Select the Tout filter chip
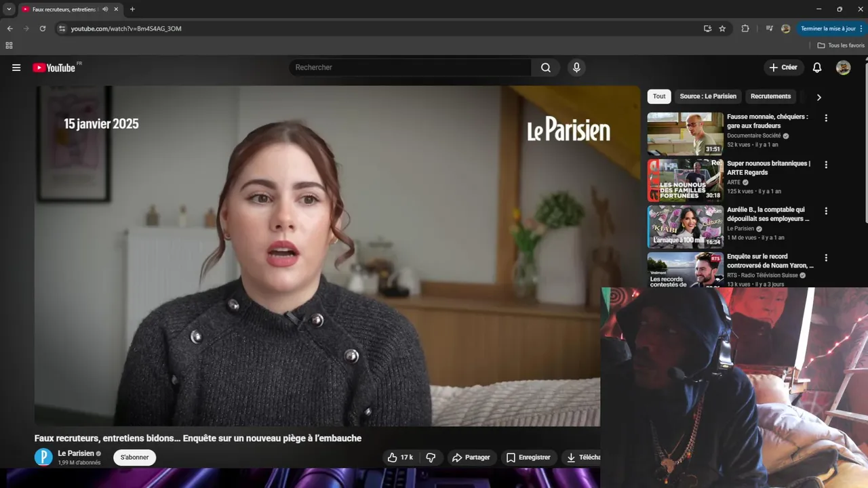Screen dimensions: 868x488 tap(659, 96)
